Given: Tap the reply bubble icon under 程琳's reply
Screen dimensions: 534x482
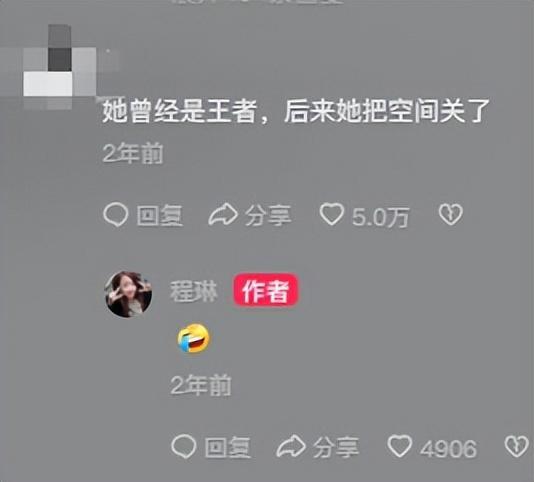Looking at the screenshot, I should coord(184,446).
